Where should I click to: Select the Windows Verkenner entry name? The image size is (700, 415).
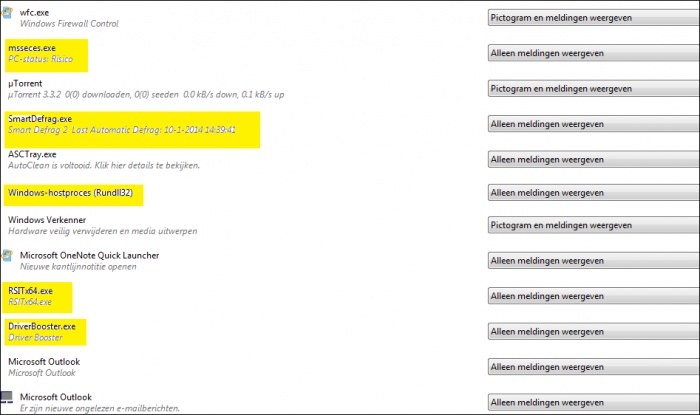pyautogui.click(x=47, y=220)
